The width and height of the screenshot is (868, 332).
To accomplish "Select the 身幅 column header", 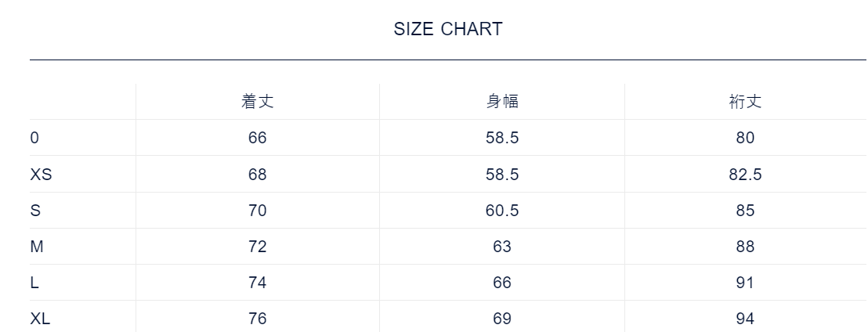I will (x=502, y=102).
